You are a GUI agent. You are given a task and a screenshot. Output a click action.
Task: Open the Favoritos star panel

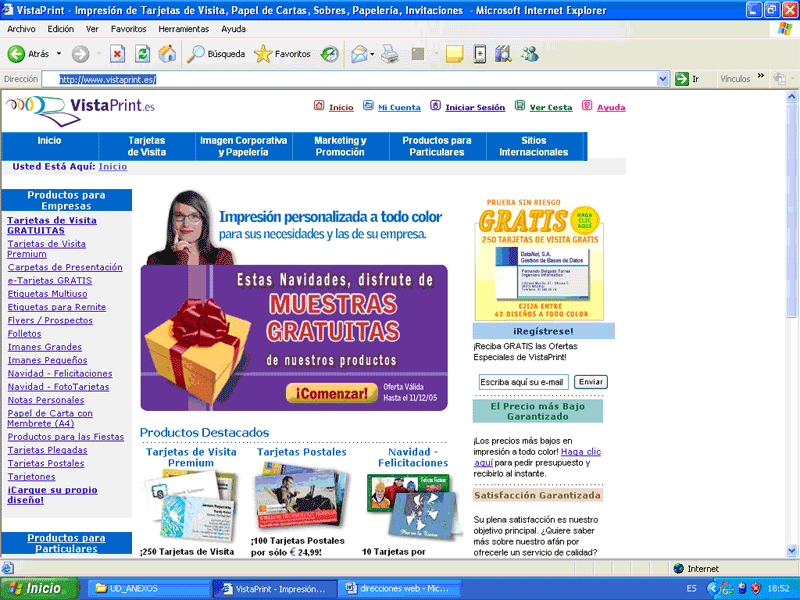click(x=282, y=54)
